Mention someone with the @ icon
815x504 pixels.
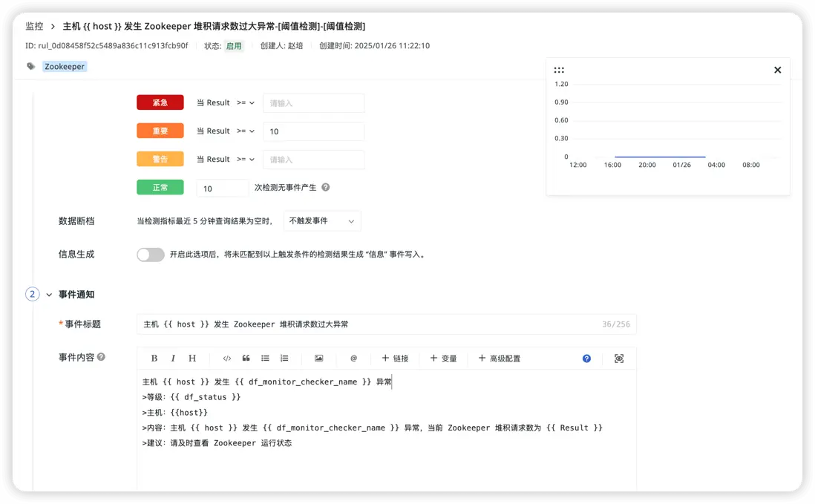click(353, 358)
